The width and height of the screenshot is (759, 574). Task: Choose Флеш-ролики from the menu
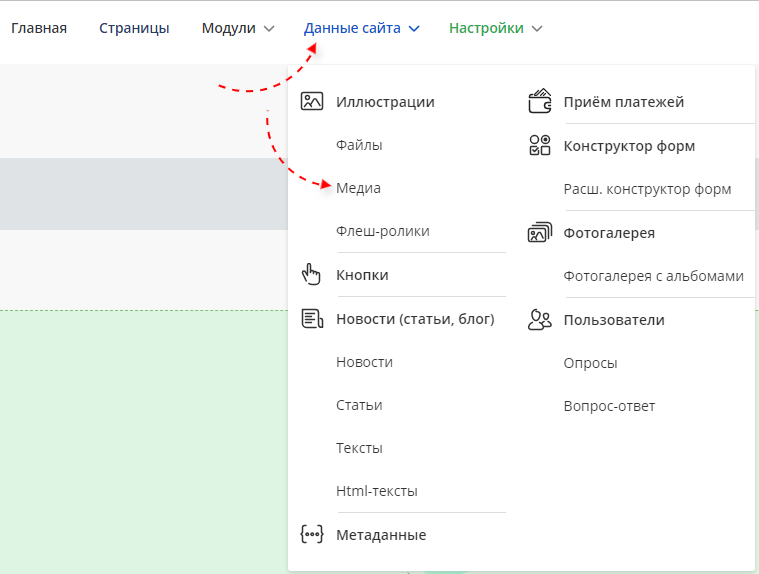click(x=383, y=231)
